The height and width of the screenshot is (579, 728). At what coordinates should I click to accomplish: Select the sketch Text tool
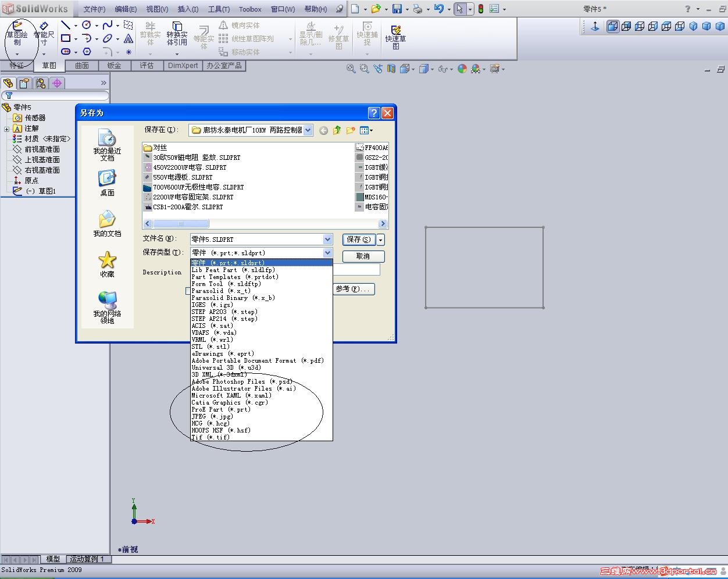(x=129, y=38)
